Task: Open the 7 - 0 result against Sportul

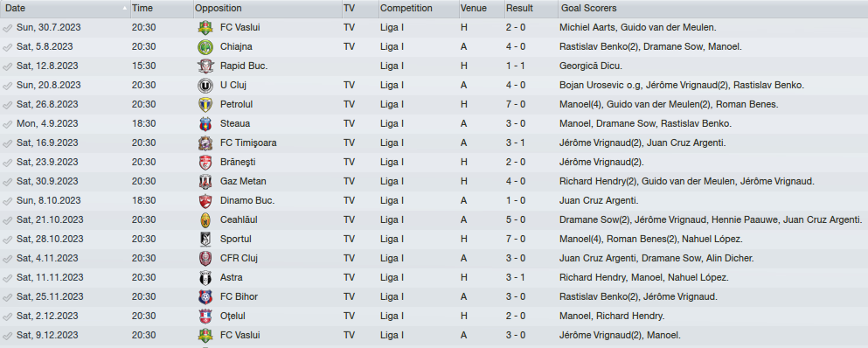Action: point(516,239)
